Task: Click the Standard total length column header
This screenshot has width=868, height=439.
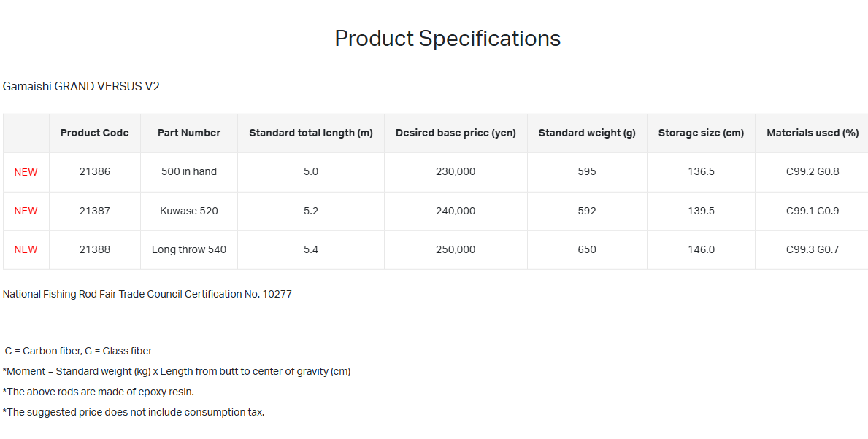Action: 311,133
